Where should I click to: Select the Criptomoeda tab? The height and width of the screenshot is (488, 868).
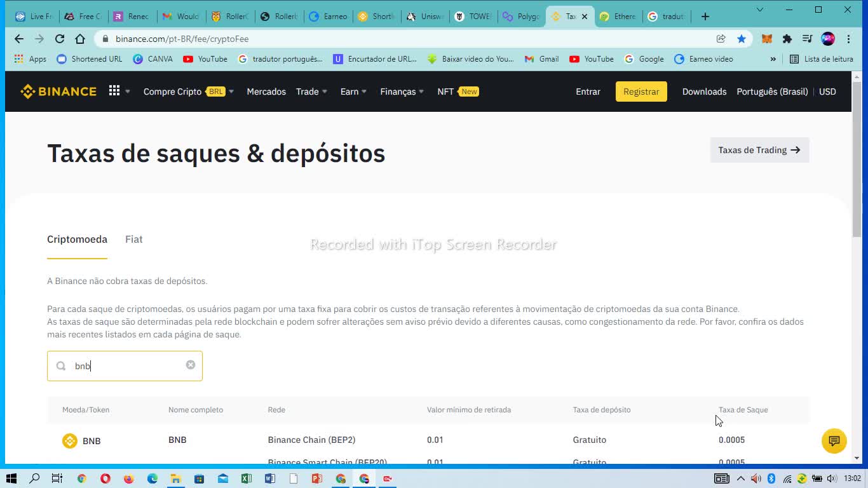pyautogui.click(x=77, y=240)
